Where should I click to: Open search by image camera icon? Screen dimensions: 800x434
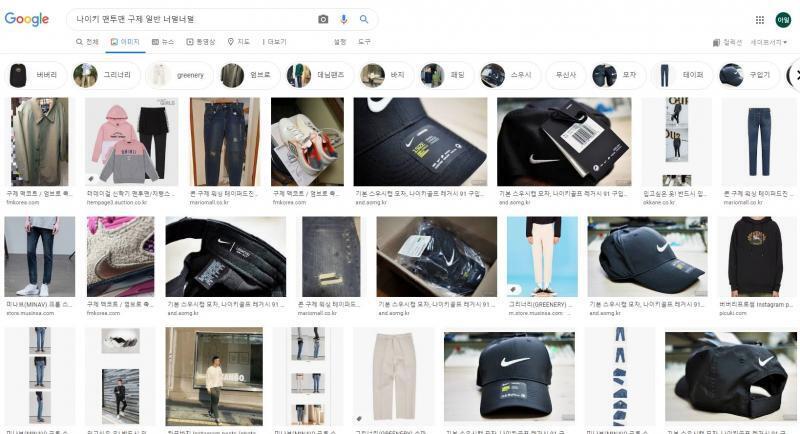[x=323, y=19]
